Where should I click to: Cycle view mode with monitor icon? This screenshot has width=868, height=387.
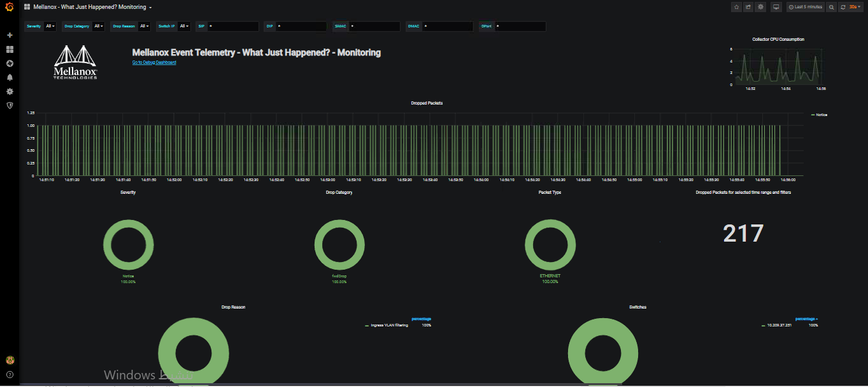(776, 7)
